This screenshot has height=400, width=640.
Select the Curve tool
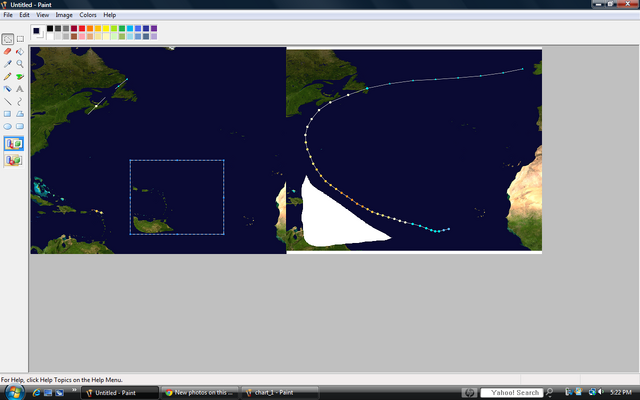20,102
